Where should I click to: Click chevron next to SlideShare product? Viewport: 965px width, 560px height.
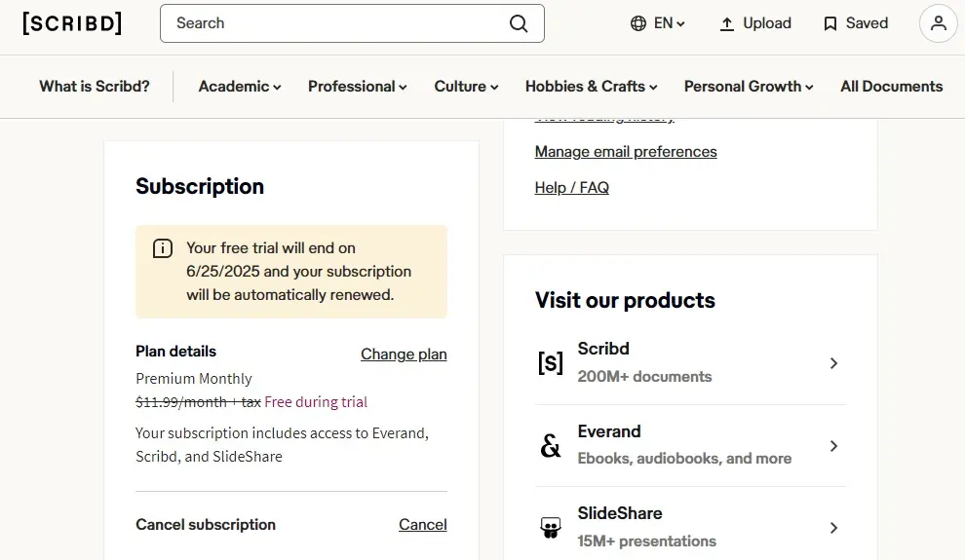coord(833,528)
